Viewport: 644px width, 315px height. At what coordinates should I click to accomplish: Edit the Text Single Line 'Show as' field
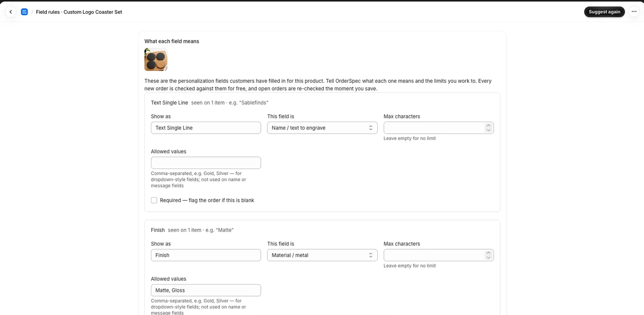pos(206,128)
